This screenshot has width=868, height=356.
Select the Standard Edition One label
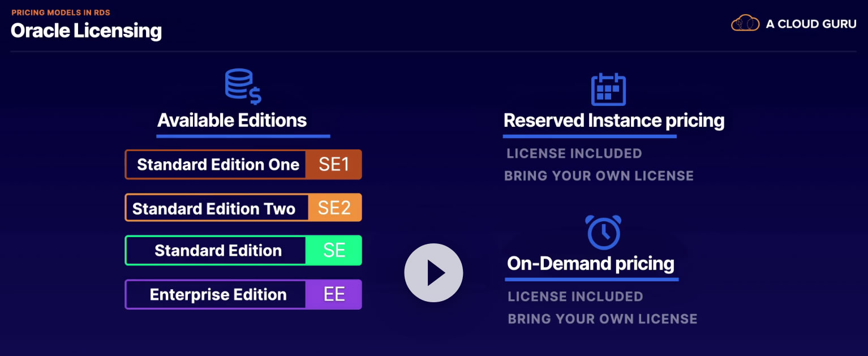[x=218, y=165]
